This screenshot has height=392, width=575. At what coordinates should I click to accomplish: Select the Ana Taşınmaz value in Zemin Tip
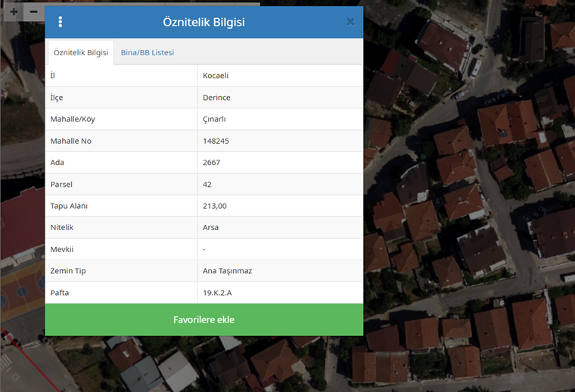click(227, 271)
